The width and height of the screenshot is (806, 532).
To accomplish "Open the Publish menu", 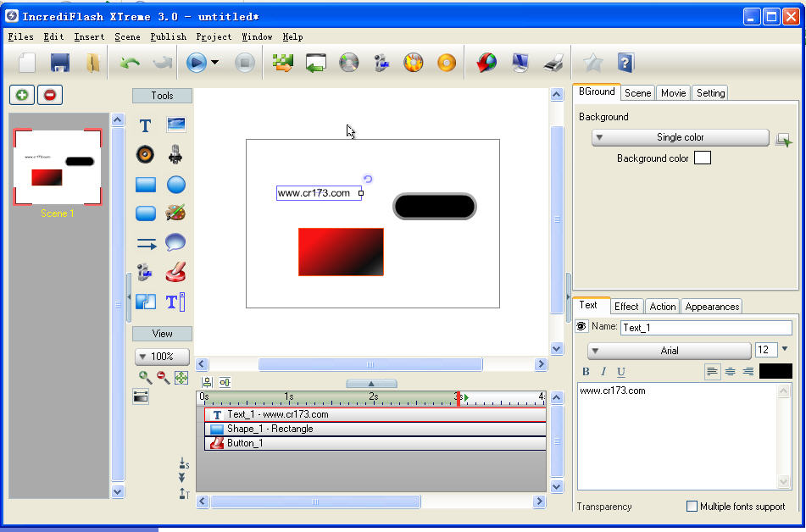I will tap(168, 36).
